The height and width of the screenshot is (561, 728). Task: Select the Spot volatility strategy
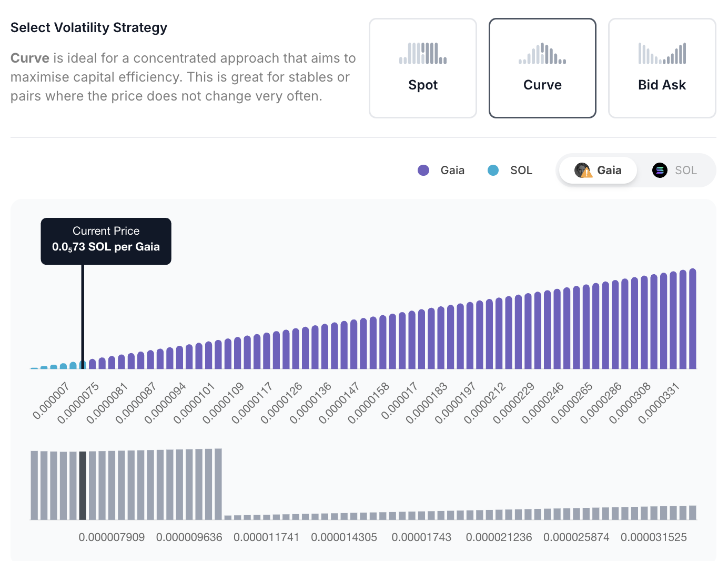pos(423,68)
